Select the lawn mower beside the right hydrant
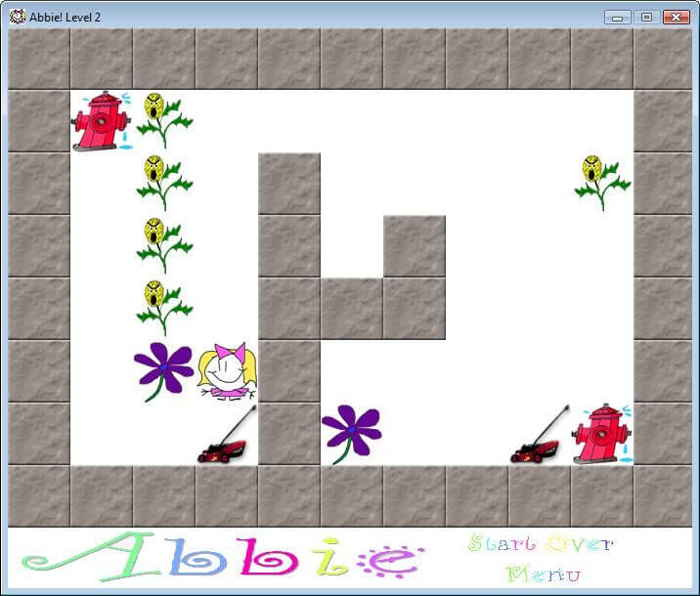 pos(541,434)
